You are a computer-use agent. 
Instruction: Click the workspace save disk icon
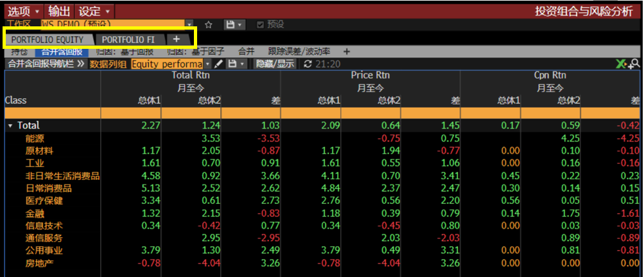point(231,24)
